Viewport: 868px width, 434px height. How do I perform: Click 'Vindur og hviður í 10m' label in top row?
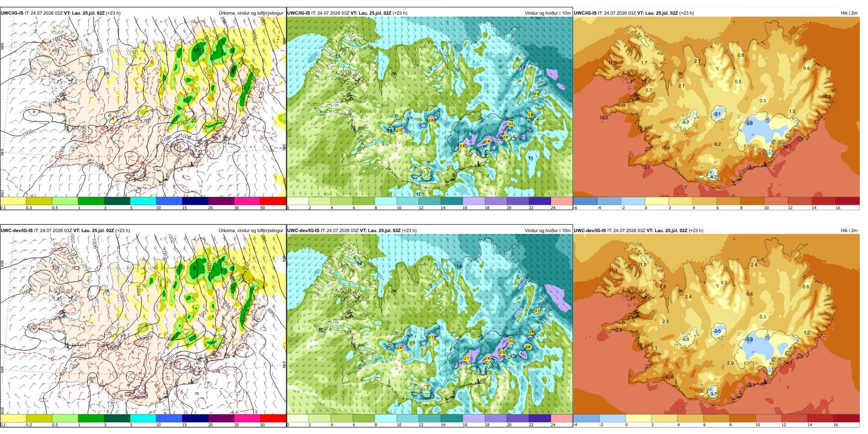click(x=547, y=13)
